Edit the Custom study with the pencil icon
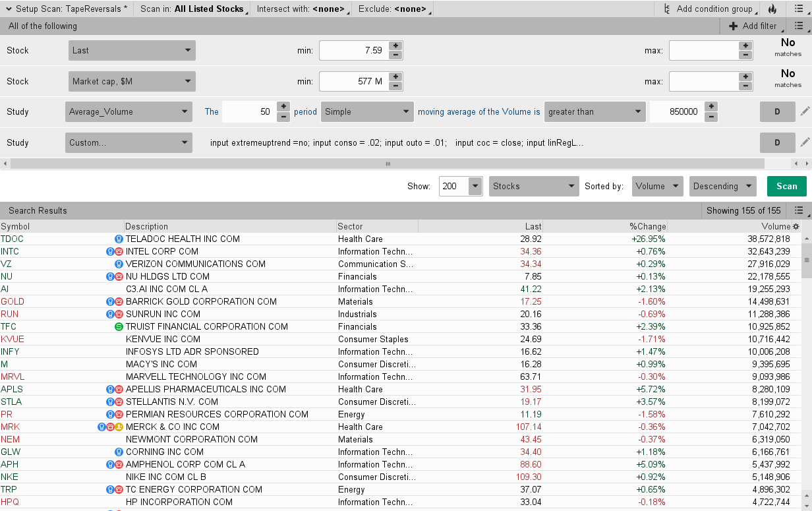Viewport: 812px width, 511px height. click(x=805, y=142)
